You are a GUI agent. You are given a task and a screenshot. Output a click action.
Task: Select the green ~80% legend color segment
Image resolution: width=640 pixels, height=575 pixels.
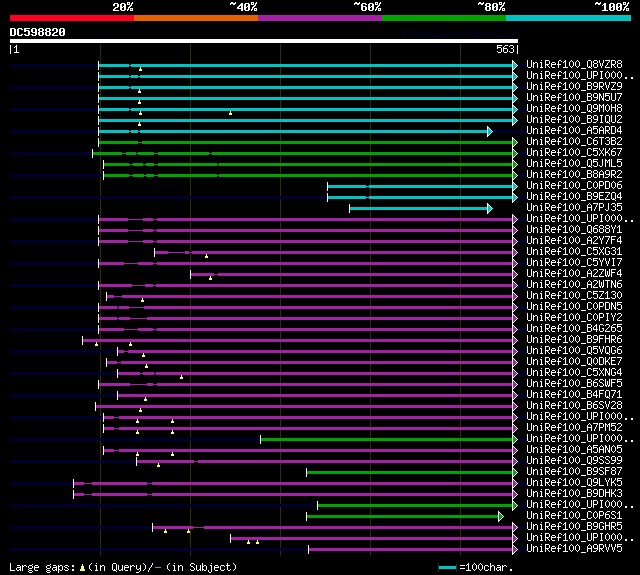pyautogui.click(x=444, y=18)
